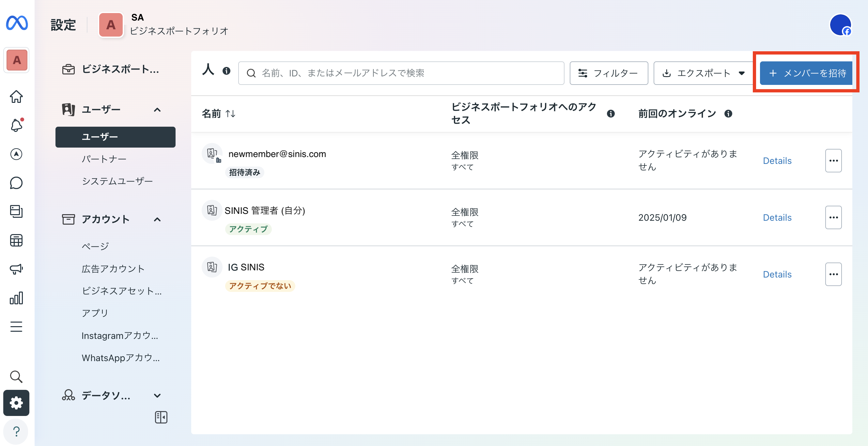Viewport: 868px width, 446px height.
Task: Open the Meta home dashboard icon
Action: point(16,97)
